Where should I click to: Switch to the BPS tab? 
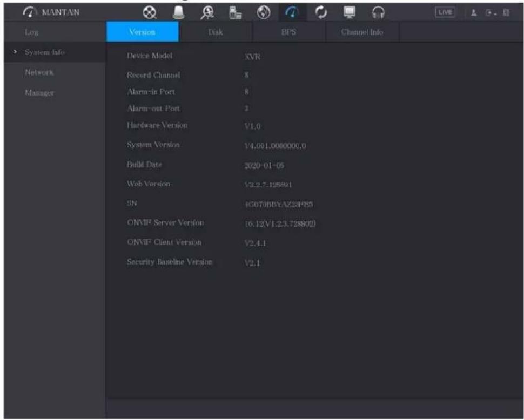click(288, 32)
